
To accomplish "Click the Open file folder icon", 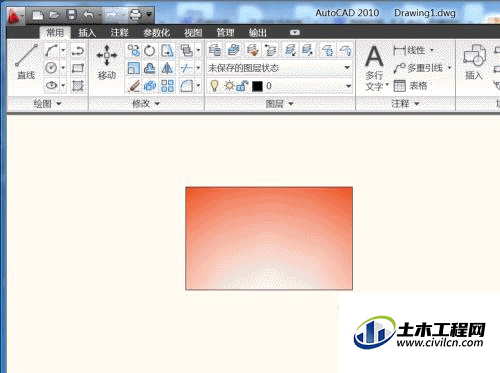I will 54,15.
